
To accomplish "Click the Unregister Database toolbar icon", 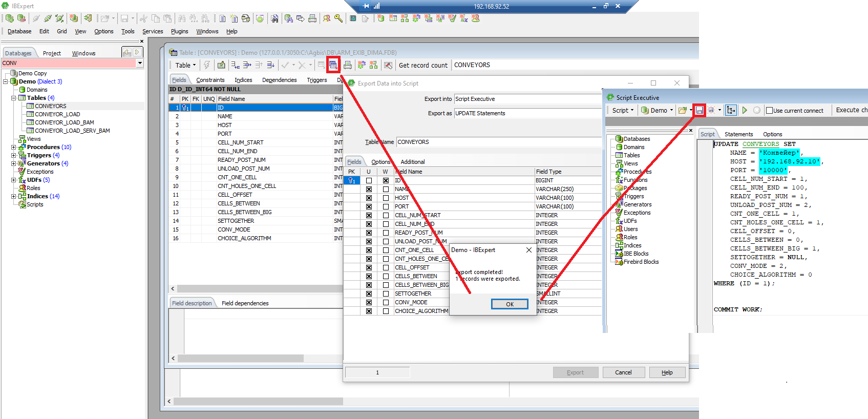I will pos(22,18).
